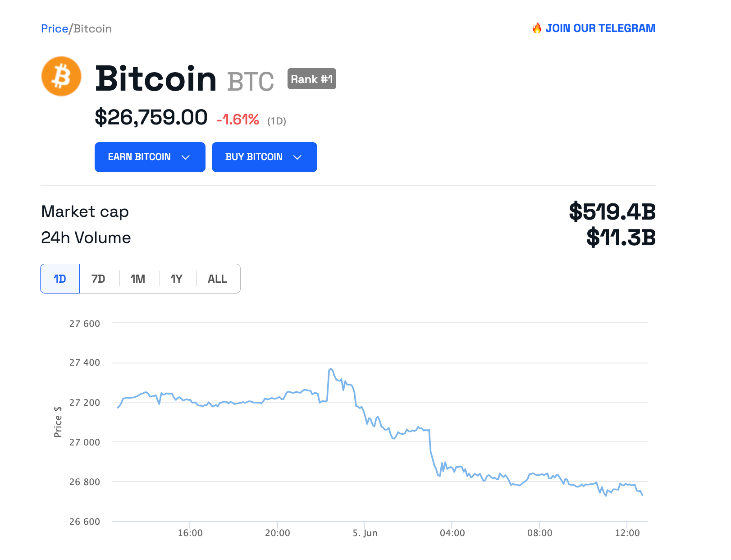Click the BTC ticker symbol
731x560 pixels.
point(251,82)
